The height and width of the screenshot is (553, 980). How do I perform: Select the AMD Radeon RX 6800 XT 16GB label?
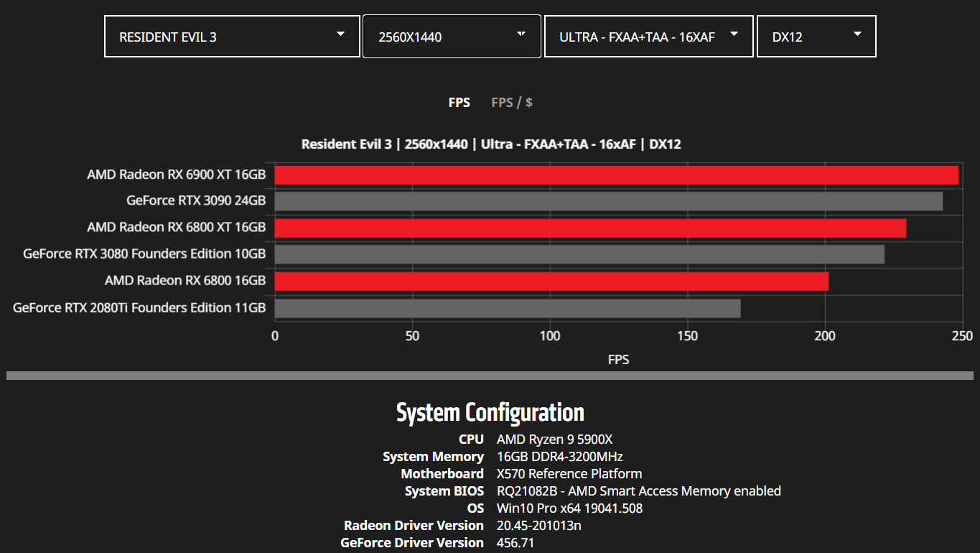(177, 227)
